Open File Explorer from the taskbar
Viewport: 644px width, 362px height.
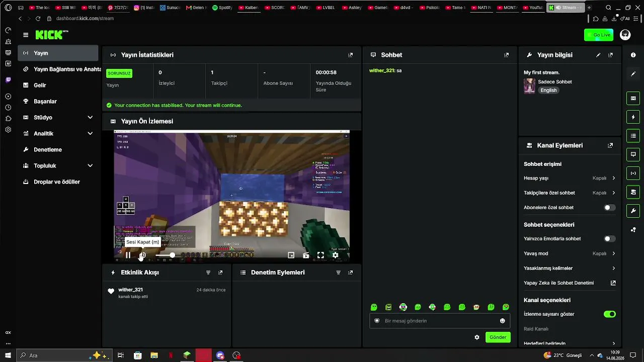[154, 355]
